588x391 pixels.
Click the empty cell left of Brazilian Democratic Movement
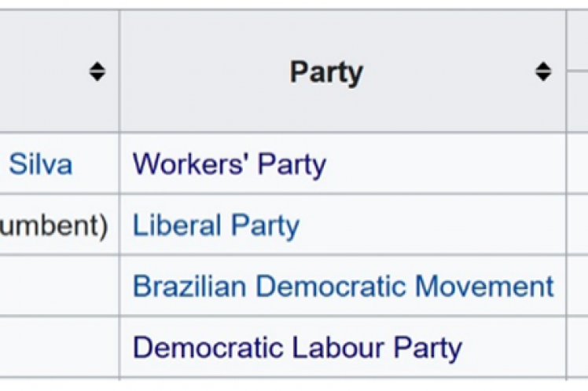[x=59, y=286]
